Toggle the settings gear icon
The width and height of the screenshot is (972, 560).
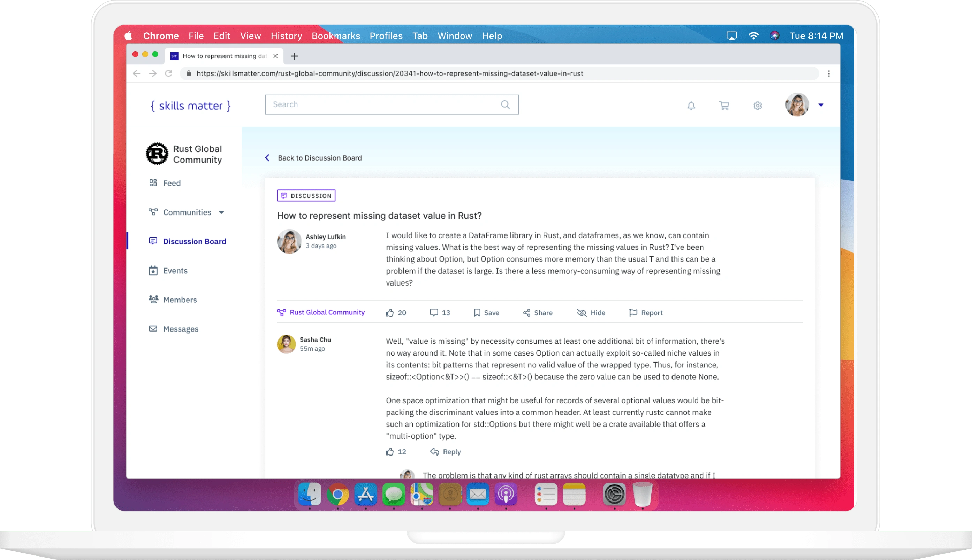point(758,105)
